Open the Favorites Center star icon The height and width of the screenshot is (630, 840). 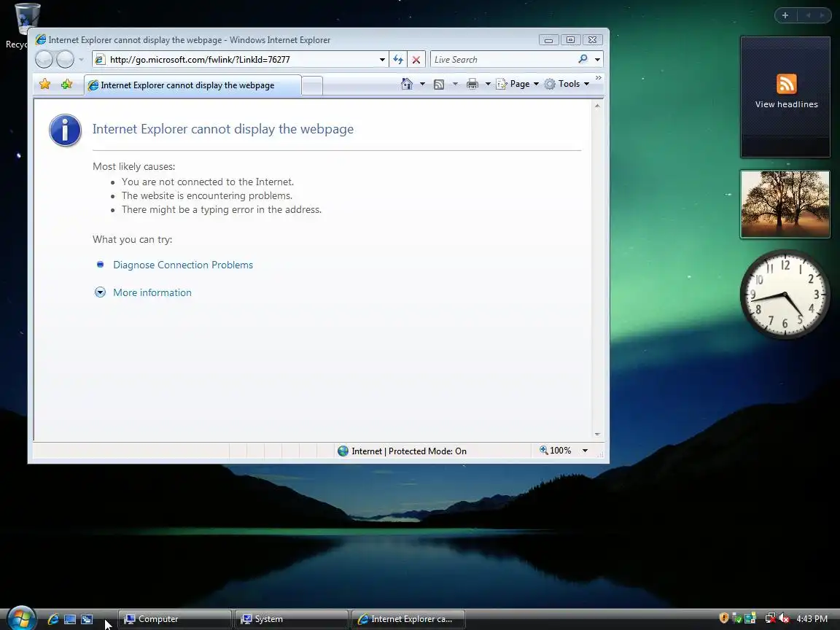pyautogui.click(x=45, y=84)
